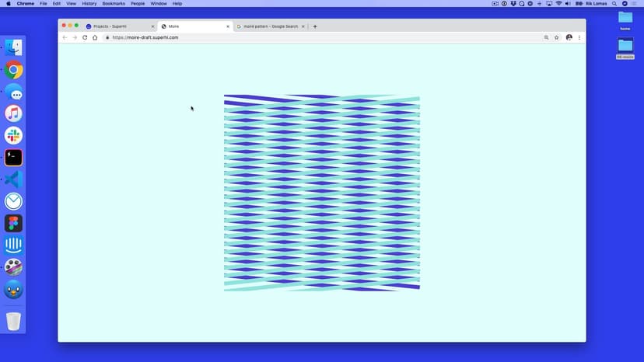Open the zoom magnifier icon in address bar
The height and width of the screenshot is (362, 644).
point(546,37)
